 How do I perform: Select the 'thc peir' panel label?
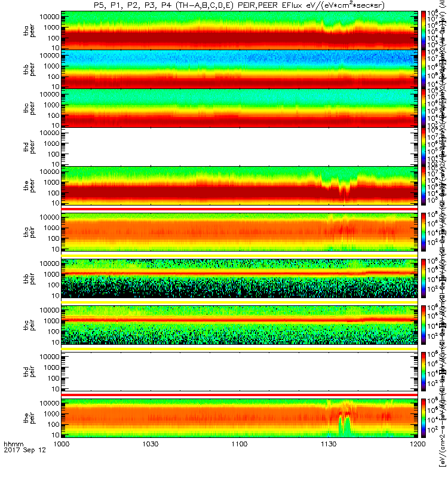tap(29, 325)
